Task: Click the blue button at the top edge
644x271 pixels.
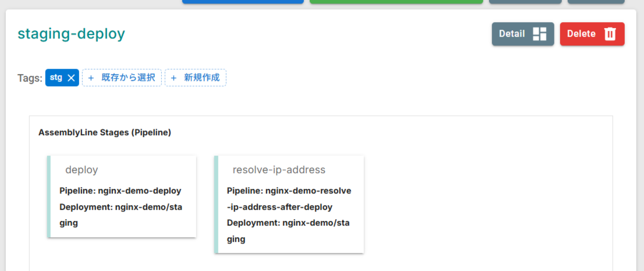Action: (243, 2)
